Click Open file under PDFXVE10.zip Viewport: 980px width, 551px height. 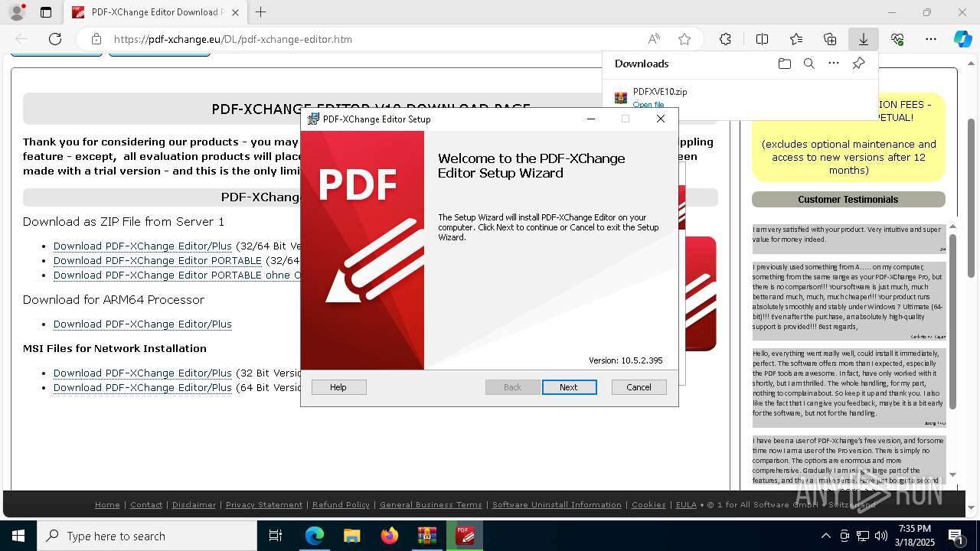(x=648, y=105)
